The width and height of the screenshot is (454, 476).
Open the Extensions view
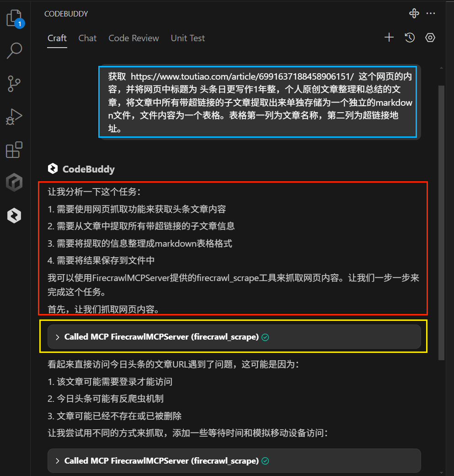[14, 150]
